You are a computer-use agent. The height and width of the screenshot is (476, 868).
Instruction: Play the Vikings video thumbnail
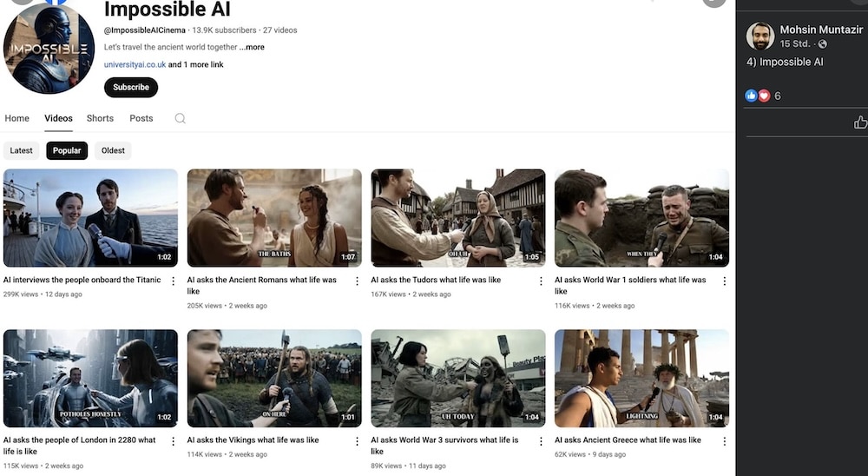(x=274, y=379)
